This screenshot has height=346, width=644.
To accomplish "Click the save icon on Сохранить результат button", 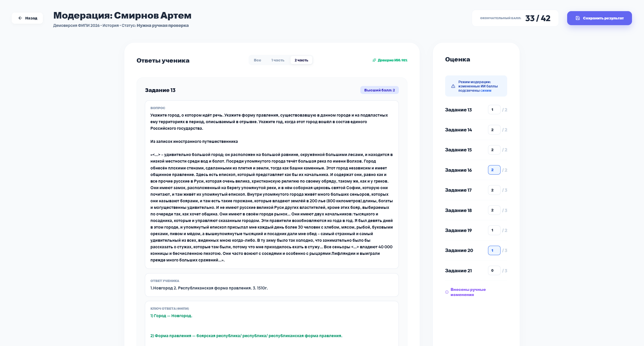I will click(x=577, y=18).
